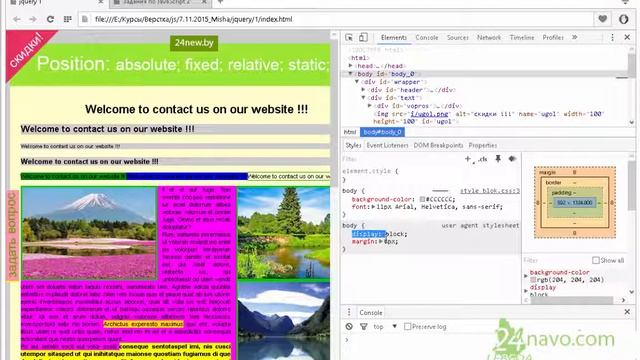Expand computed background-color property

coord(526,276)
